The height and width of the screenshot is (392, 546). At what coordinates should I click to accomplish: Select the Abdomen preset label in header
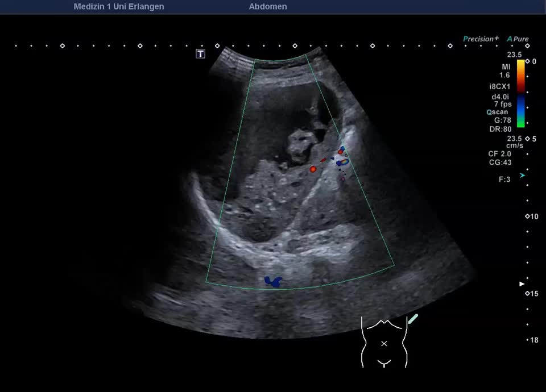[x=268, y=7]
